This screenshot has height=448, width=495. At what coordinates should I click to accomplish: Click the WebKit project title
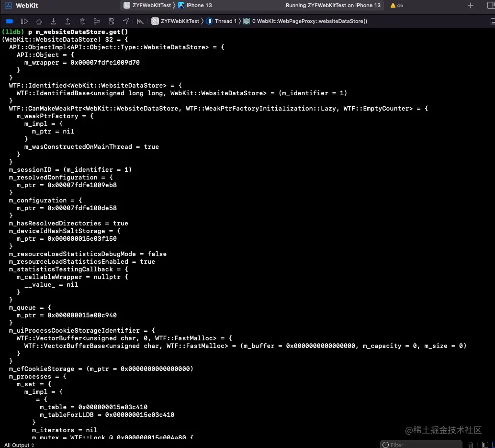27,5
